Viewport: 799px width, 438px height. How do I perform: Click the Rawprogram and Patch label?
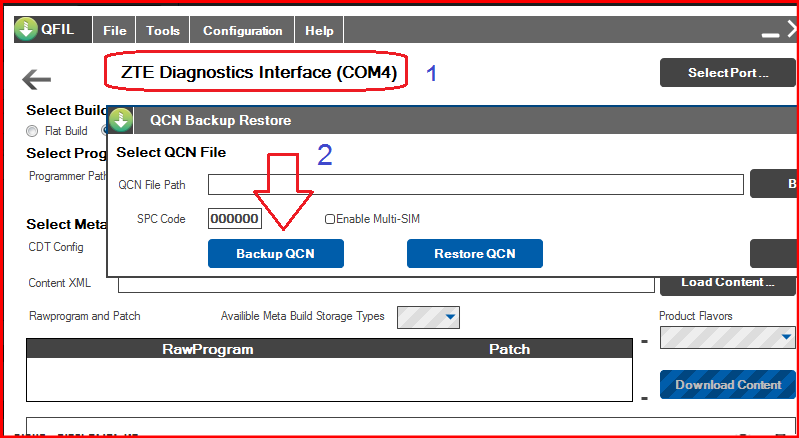(x=85, y=316)
